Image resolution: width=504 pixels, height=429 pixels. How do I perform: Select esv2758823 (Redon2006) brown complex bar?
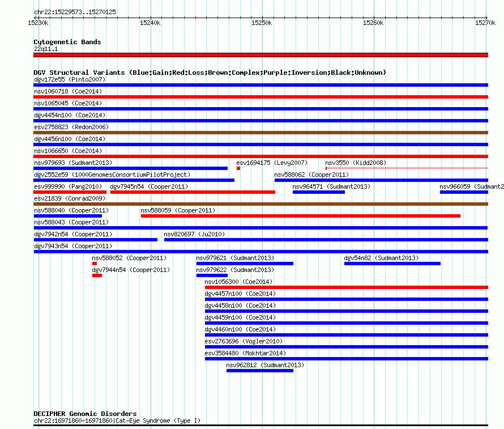(260, 133)
